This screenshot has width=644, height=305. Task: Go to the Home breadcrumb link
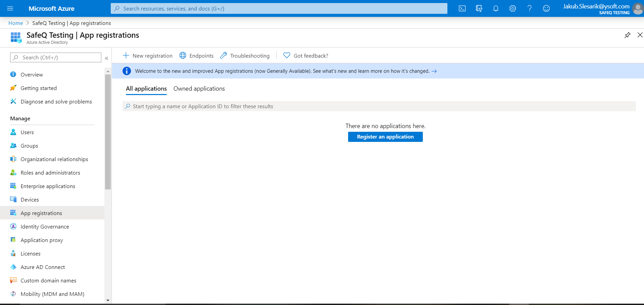click(15, 23)
